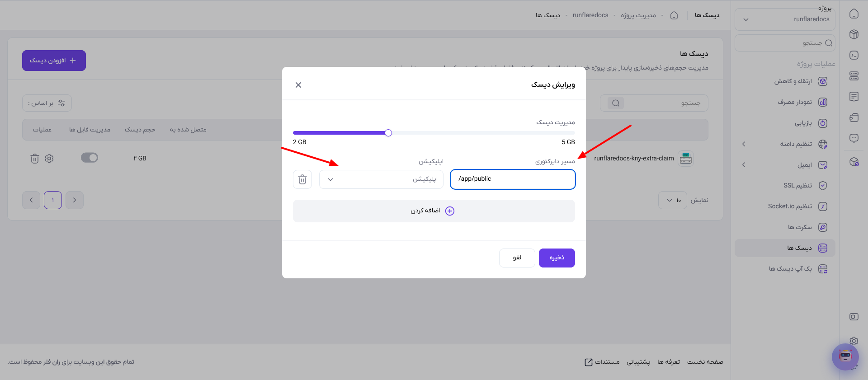
Task: Open the اپلیکیشن dropdown in edit dialog
Action: point(381,179)
